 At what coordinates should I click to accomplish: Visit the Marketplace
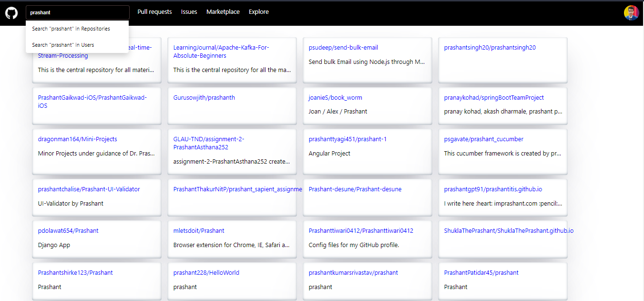point(223,11)
